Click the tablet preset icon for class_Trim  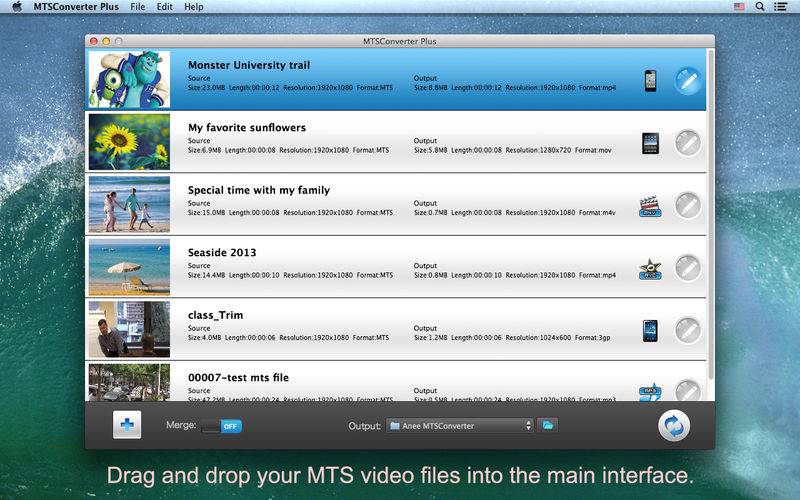(x=650, y=331)
